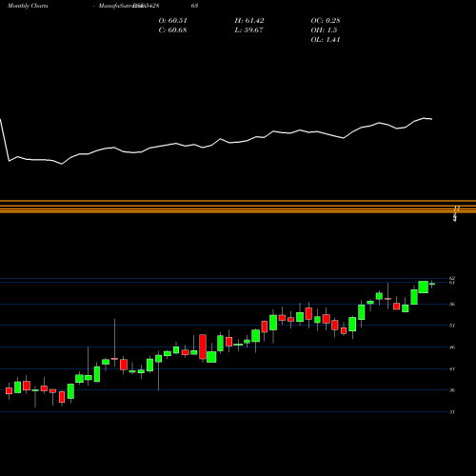Click the price axis label "56"
The image size is (476, 476).
[x=452, y=304]
